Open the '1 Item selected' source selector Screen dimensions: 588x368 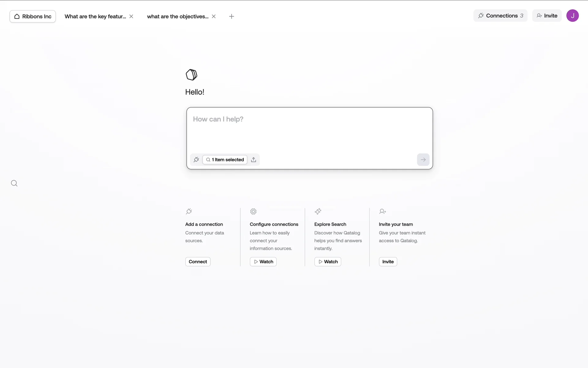[225, 159]
